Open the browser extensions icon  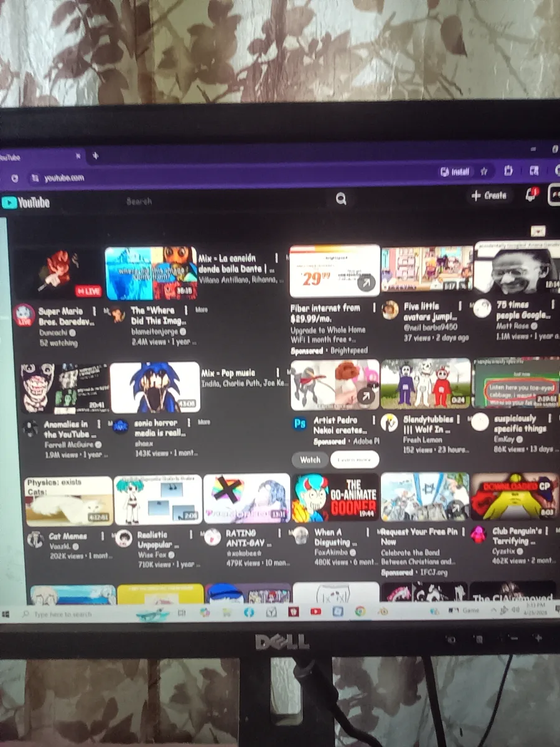[x=508, y=171]
